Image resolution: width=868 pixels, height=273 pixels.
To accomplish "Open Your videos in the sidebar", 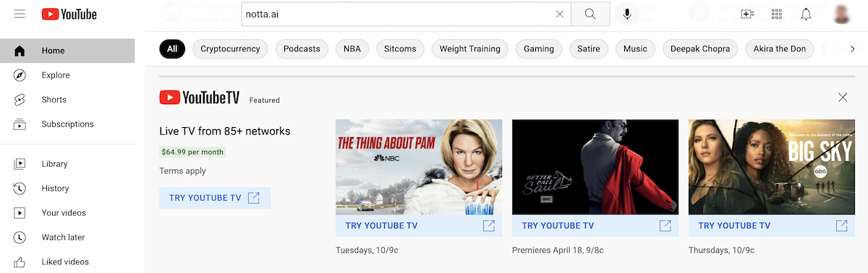I will 67,213.
